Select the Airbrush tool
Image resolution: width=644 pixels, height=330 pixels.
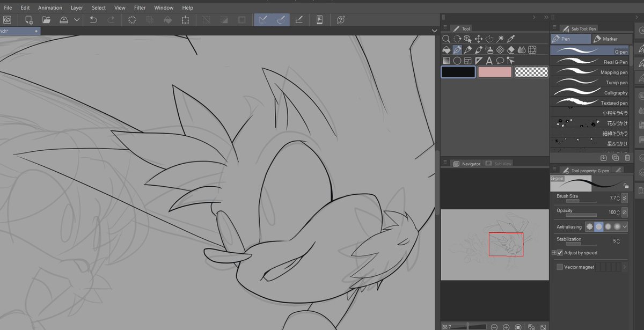[x=489, y=49]
